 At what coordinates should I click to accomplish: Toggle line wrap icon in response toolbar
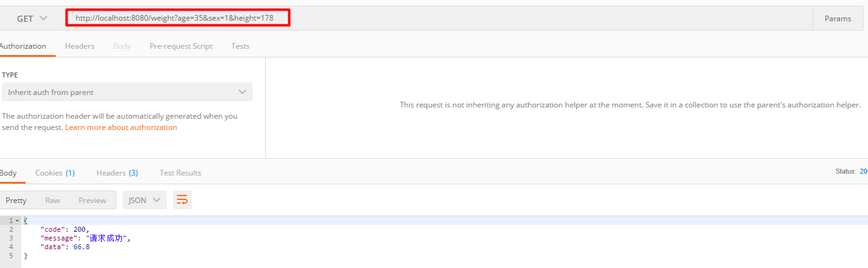pyautogui.click(x=182, y=200)
